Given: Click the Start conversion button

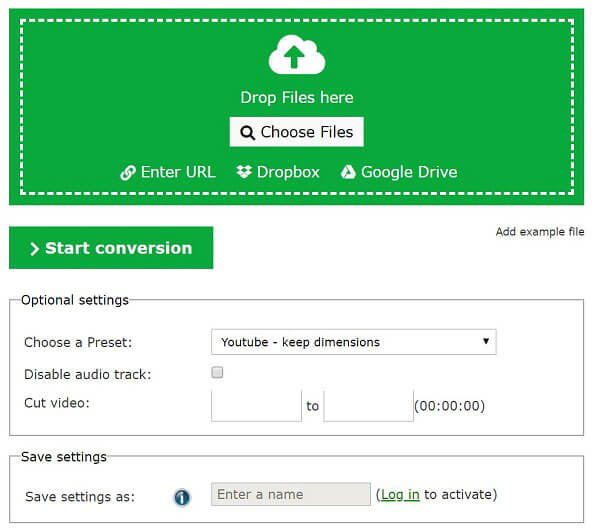Looking at the screenshot, I should [x=111, y=248].
